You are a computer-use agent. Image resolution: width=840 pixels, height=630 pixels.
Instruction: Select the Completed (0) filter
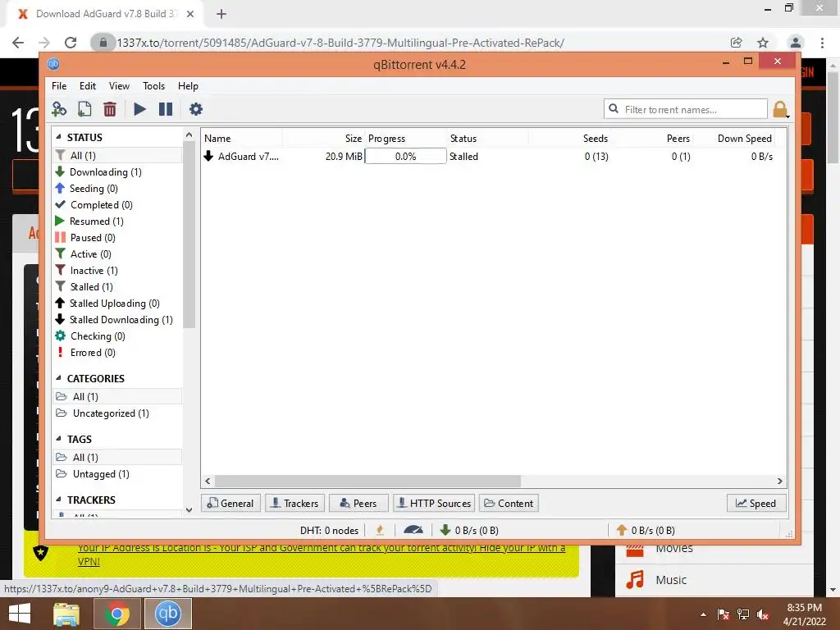point(117,204)
